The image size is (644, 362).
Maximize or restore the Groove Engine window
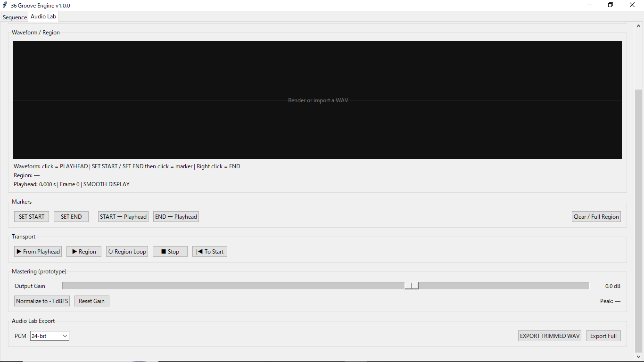(x=611, y=5)
